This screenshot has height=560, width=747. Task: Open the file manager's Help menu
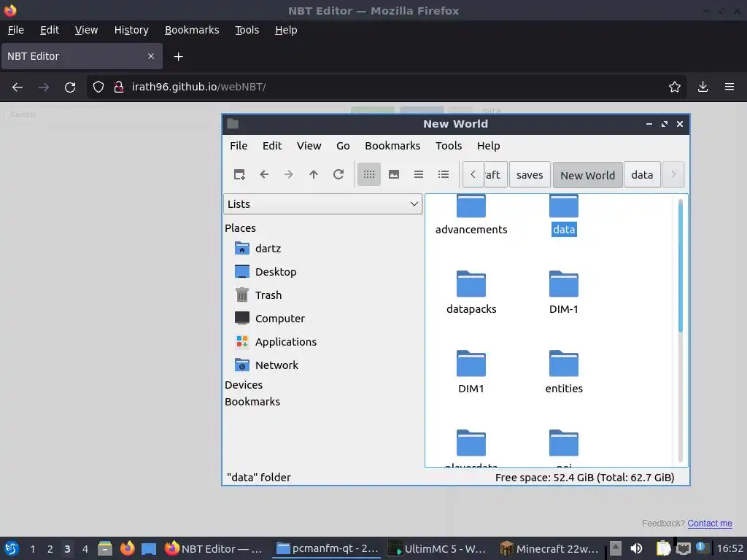pos(488,146)
